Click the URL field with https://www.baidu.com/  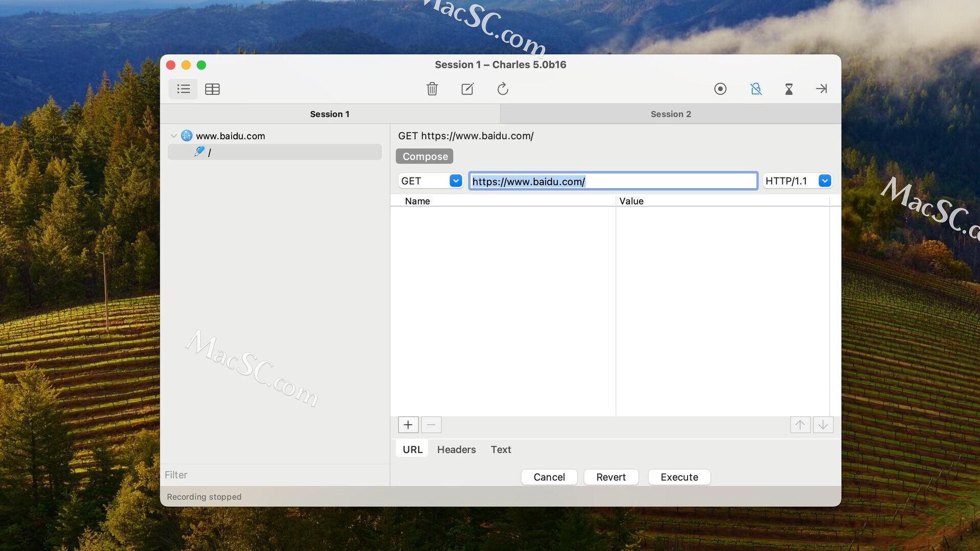(x=613, y=181)
